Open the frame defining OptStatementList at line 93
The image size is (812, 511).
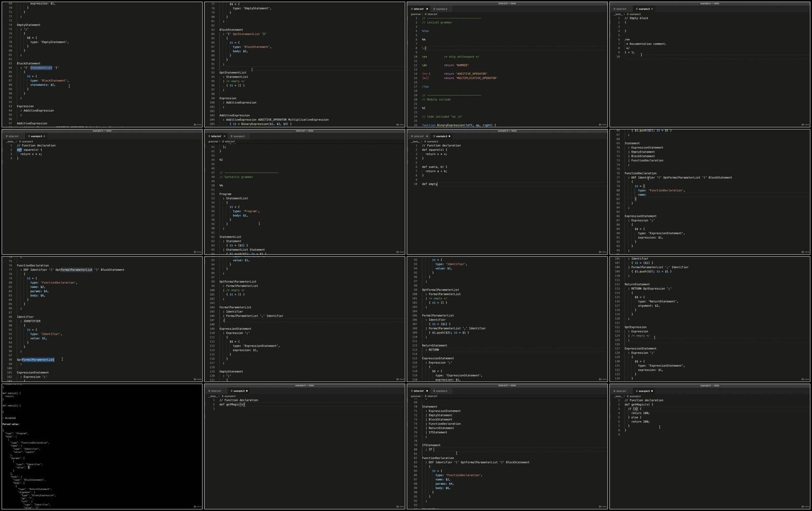(304, 65)
